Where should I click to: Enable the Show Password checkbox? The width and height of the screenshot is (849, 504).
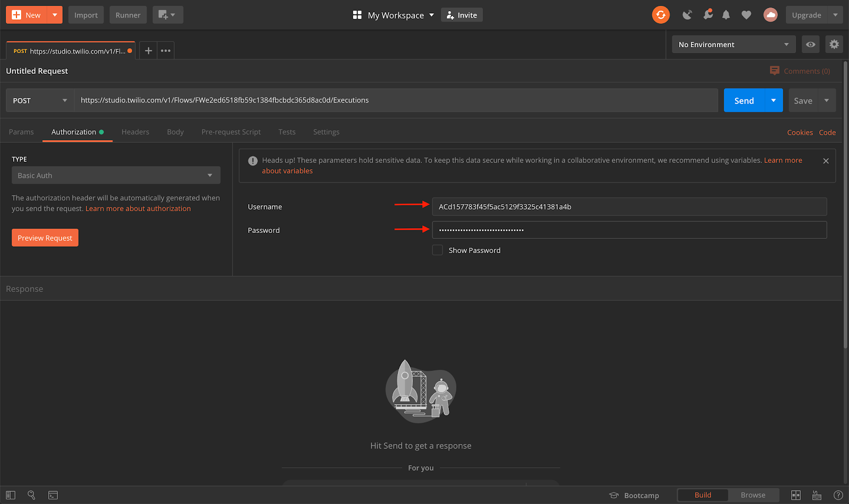(437, 250)
